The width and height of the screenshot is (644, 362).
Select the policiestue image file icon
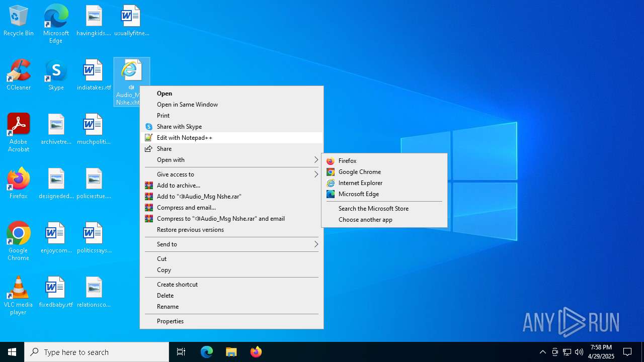(94, 184)
